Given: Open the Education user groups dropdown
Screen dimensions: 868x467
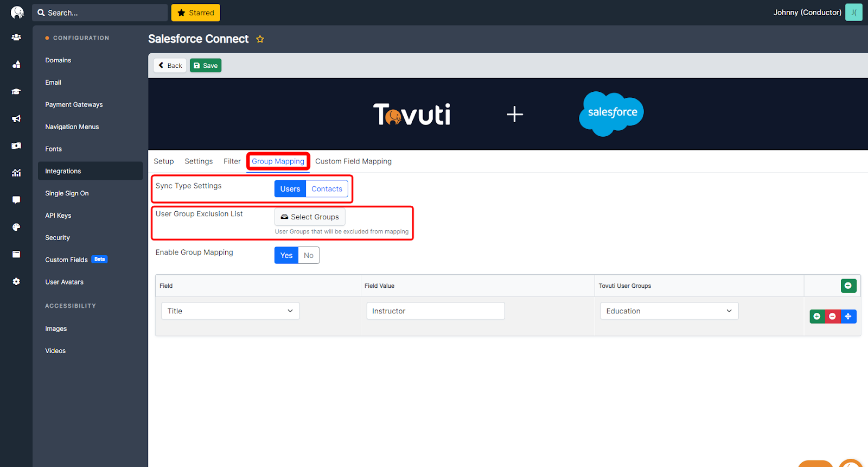Looking at the screenshot, I should pyautogui.click(x=669, y=311).
